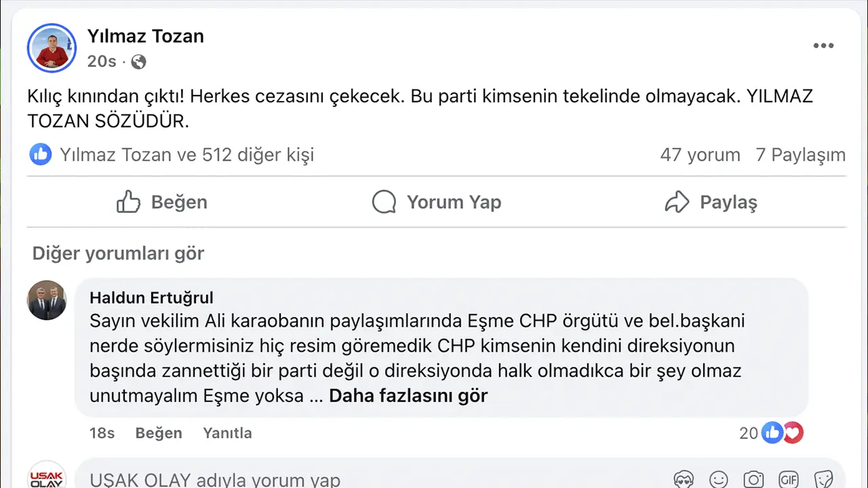Toggle Beğen on Haldun Ertuğrul's comment
This screenshot has height=488, width=868.
click(159, 433)
